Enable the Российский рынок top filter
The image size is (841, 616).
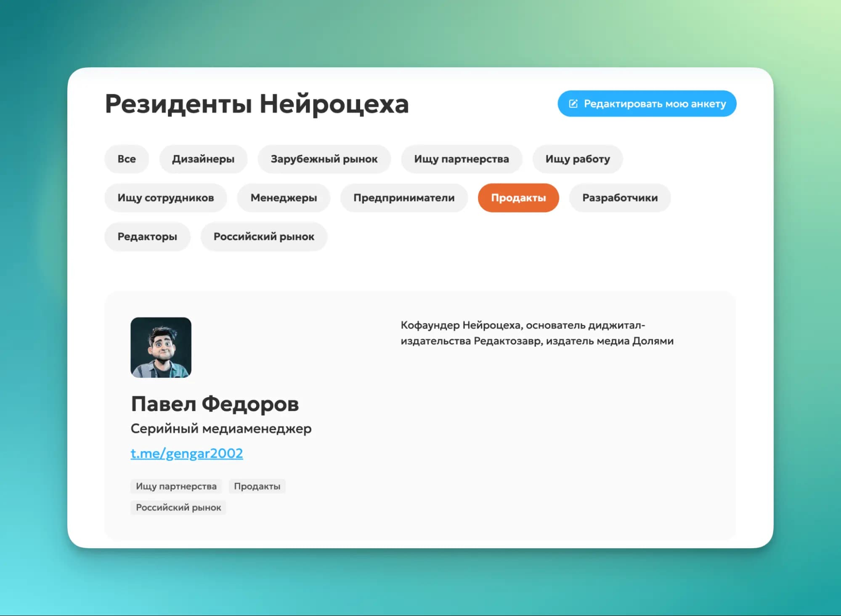click(x=264, y=236)
